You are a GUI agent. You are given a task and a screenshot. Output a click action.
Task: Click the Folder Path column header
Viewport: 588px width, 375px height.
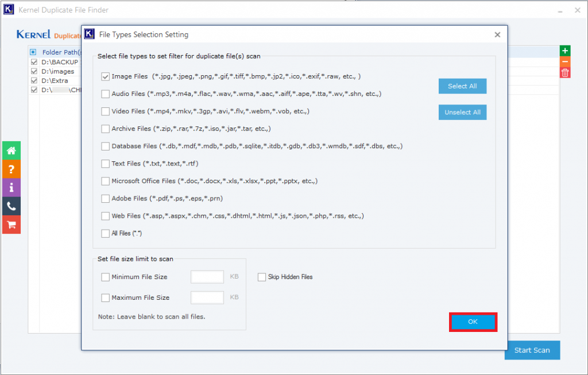click(x=61, y=52)
